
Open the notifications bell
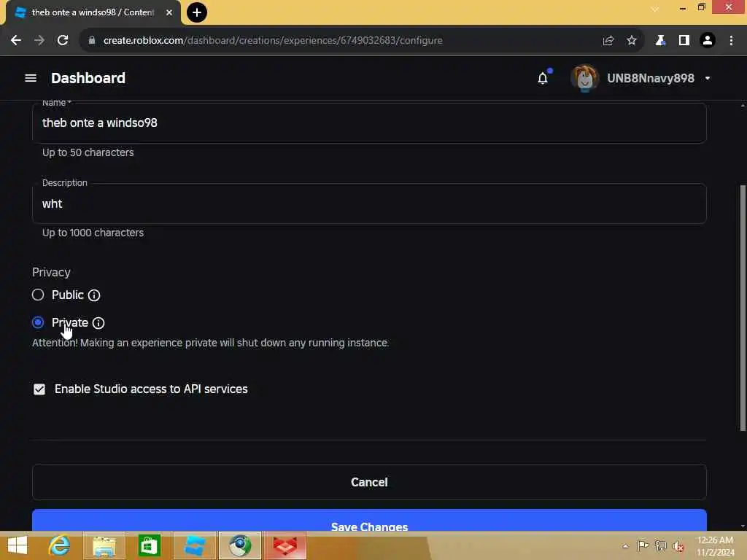[x=543, y=78]
